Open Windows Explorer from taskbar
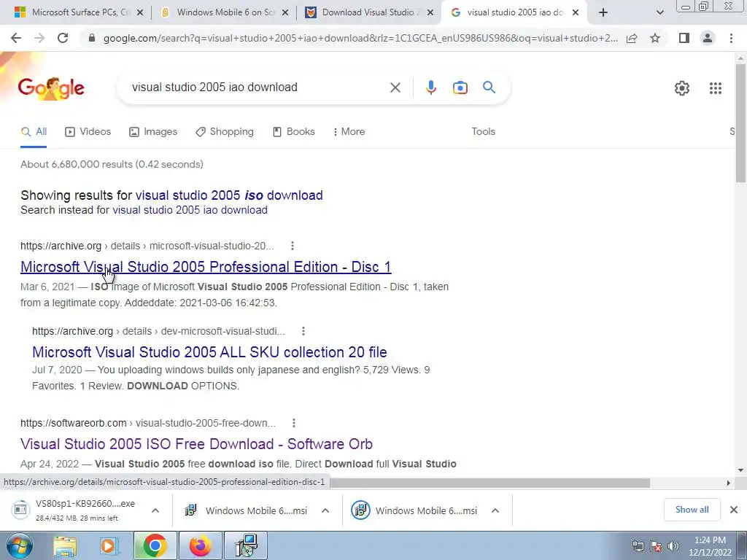 pyautogui.click(x=65, y=545)
